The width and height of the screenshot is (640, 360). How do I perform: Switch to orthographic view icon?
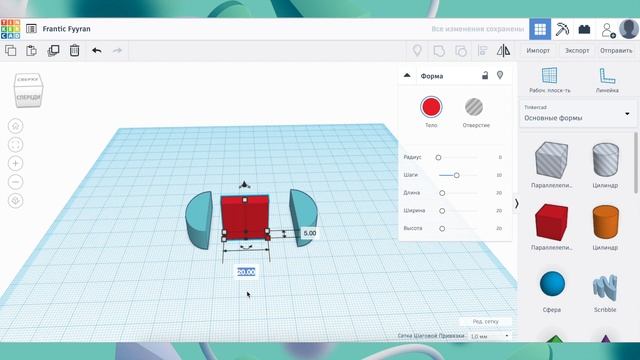[16, 200]
